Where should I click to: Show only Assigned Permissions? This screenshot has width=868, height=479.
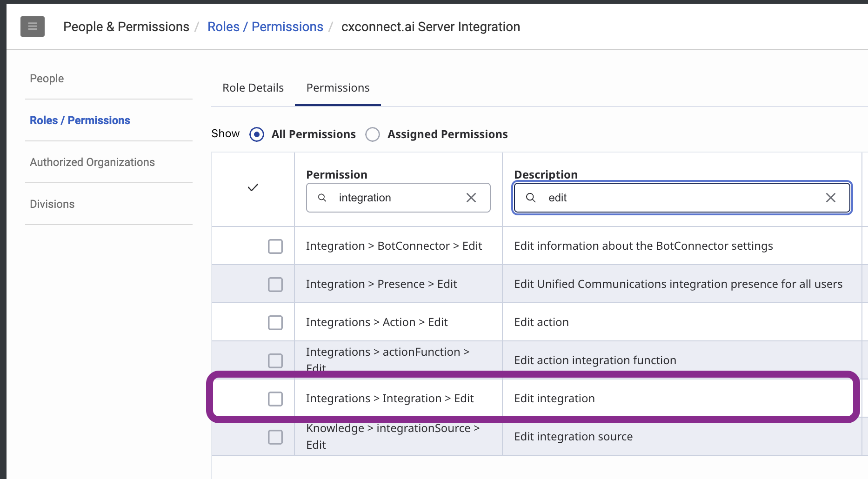(x=373, y=134)
